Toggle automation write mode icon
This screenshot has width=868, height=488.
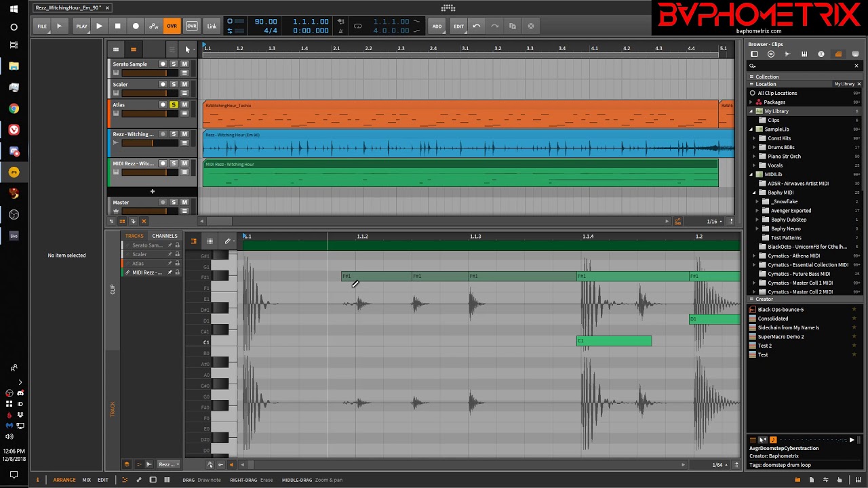154,26
